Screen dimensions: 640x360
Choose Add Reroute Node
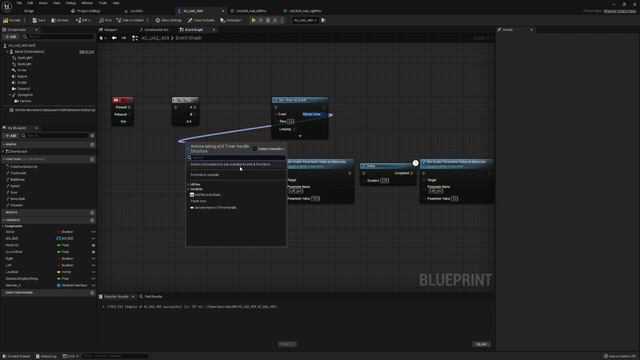206,195
